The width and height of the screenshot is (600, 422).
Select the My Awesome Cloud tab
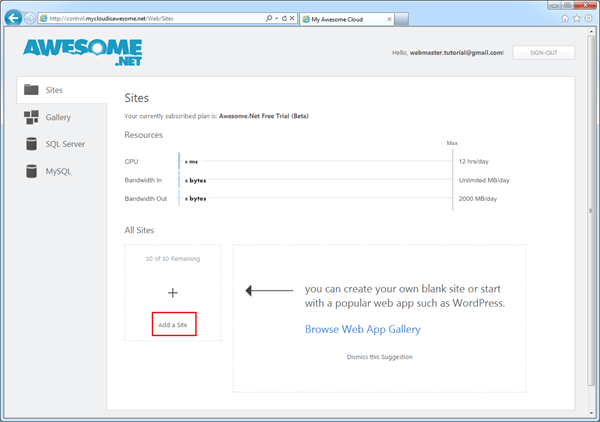pyautogui.click(x=346, y=19)
